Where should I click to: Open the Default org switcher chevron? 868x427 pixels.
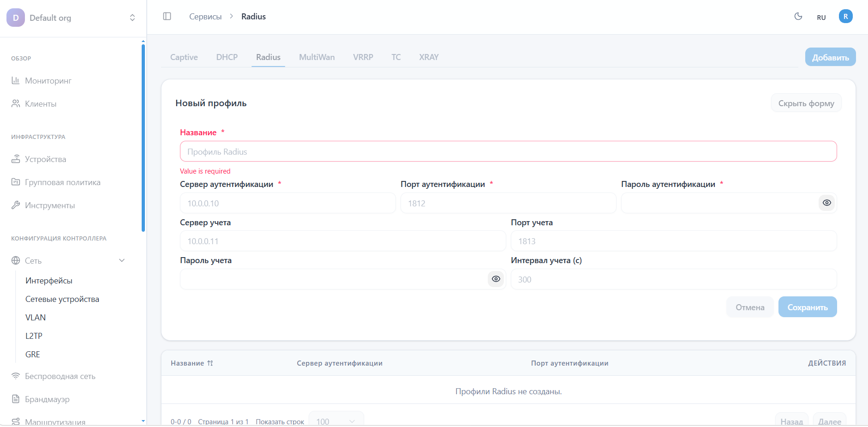click(x=132, y=18)
